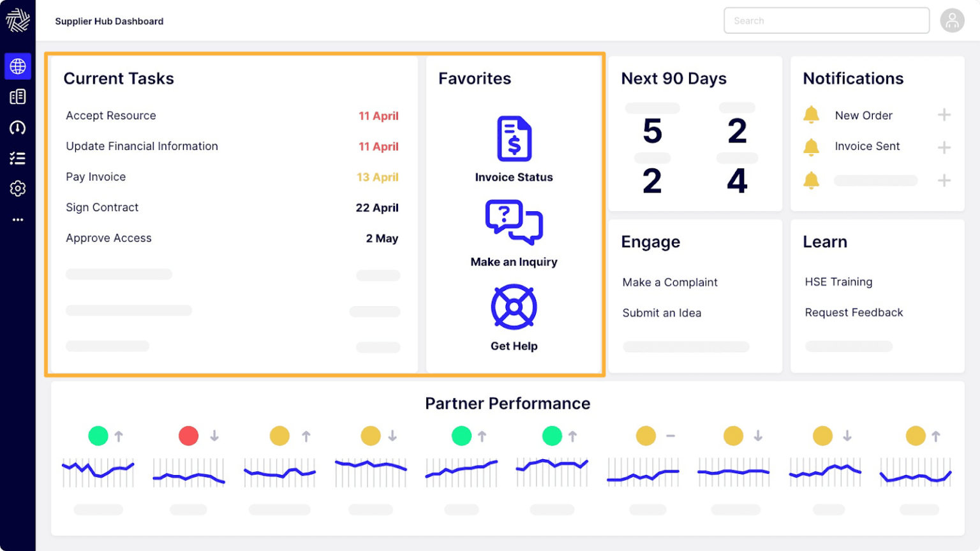Image resolution: width=980 pixels, height=551 pixels.
Task: Open the user profile avatar
Action: pos(952,21)
